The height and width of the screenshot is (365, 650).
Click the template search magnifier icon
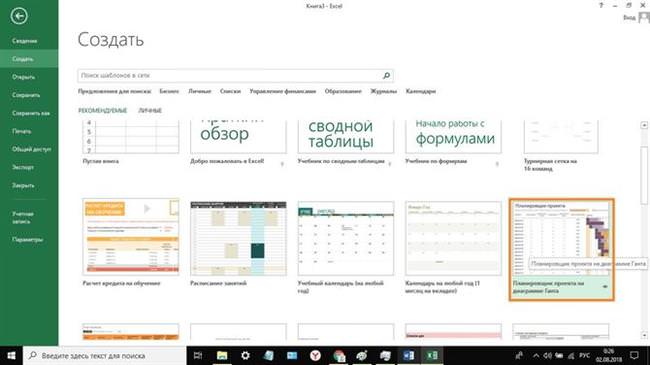click(x=386, y=75)
